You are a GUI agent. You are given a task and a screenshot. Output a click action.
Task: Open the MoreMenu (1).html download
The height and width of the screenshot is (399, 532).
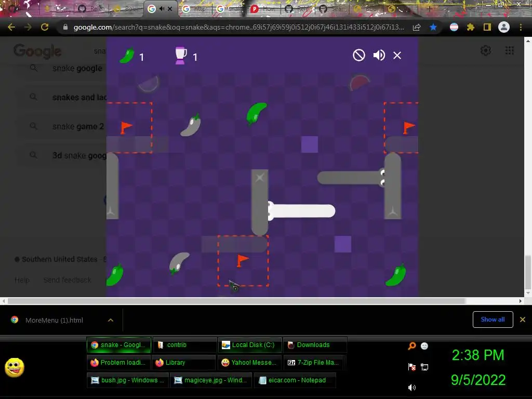pos(54,320)
